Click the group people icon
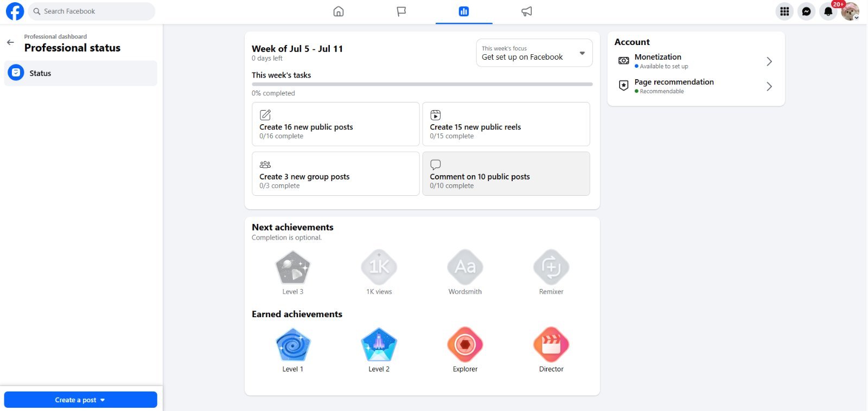The height and width of the screenshot is (411, 868). click(265, 164)
